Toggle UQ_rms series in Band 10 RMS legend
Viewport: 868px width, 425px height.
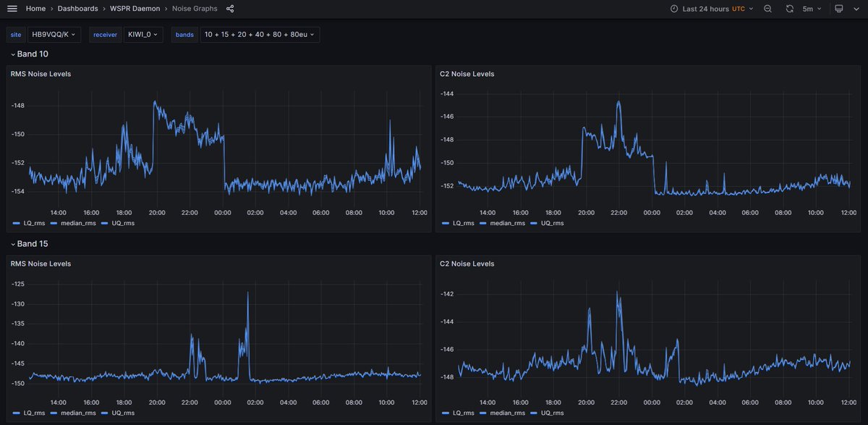point(123,223)
